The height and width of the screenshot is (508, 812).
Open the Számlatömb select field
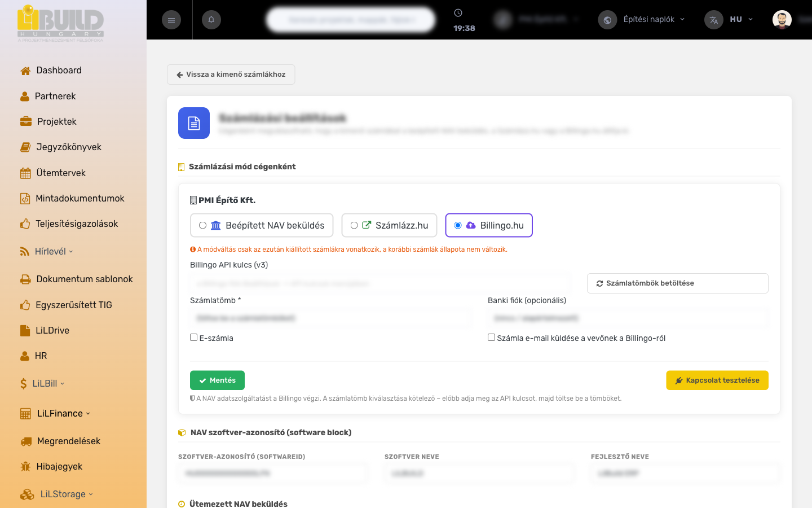(x=330, y=318)
